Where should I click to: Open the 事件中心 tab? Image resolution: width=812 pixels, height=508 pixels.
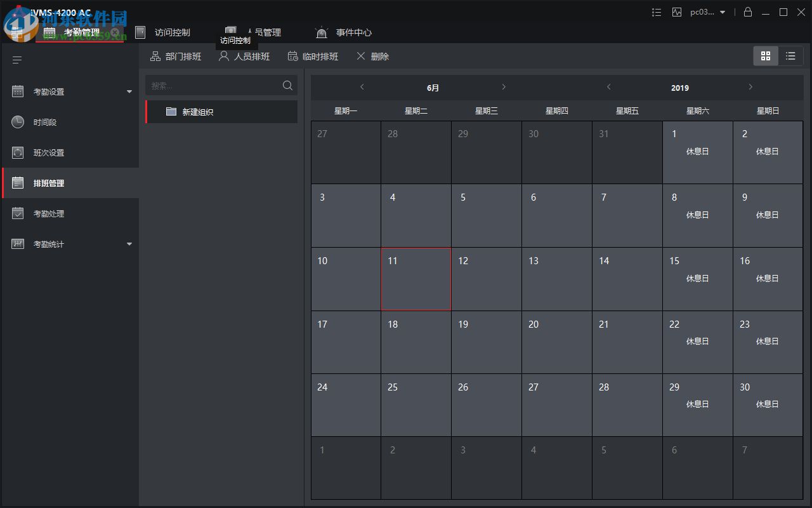(344, 32)
